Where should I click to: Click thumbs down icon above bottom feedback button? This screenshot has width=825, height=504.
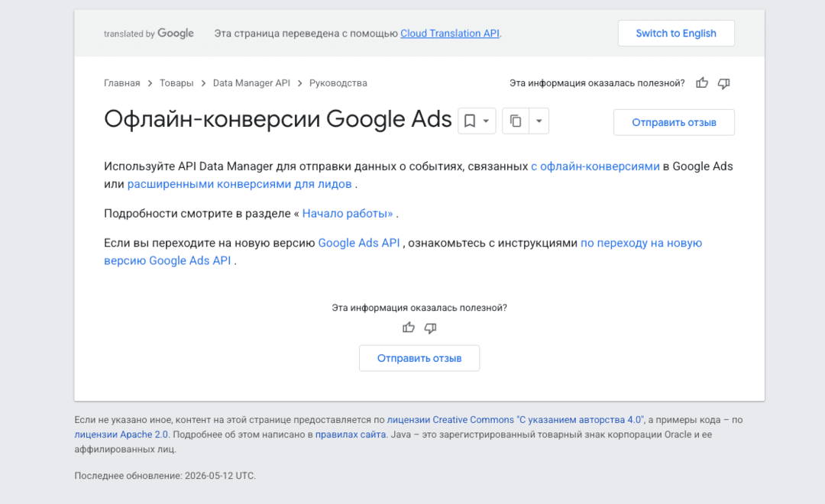[430, 328]
